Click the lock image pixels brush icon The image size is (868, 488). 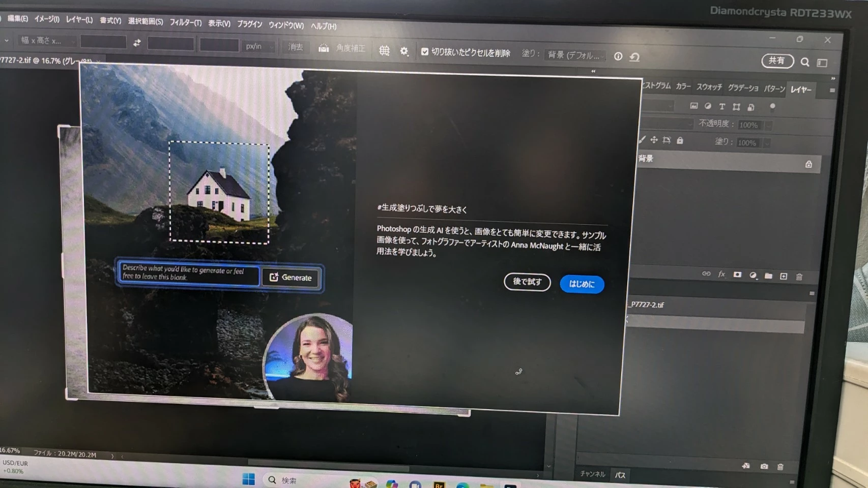coord(642,139)
